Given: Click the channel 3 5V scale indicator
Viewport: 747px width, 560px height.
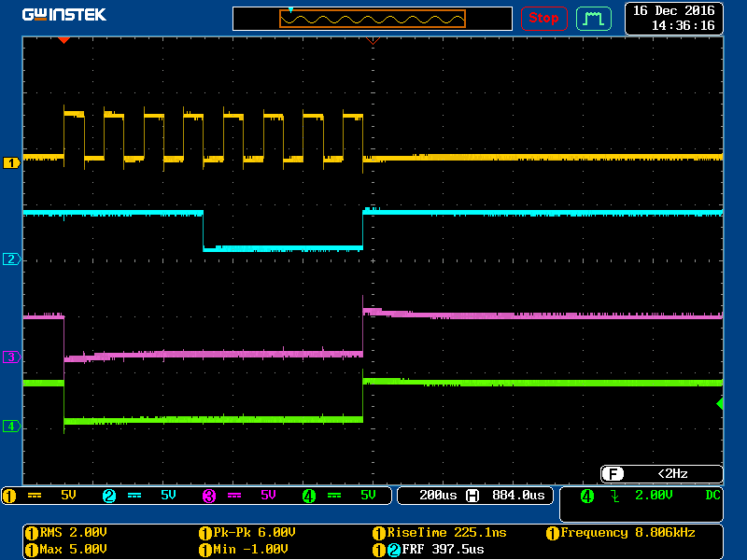Looking at the screenshot, I should point(268,496).
